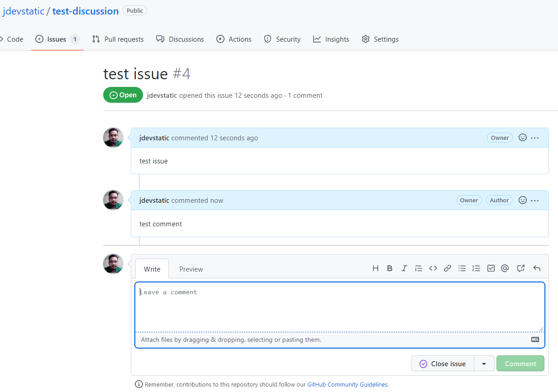
Task: Add a link via toolbar icon
Action: tap(448, 268)
